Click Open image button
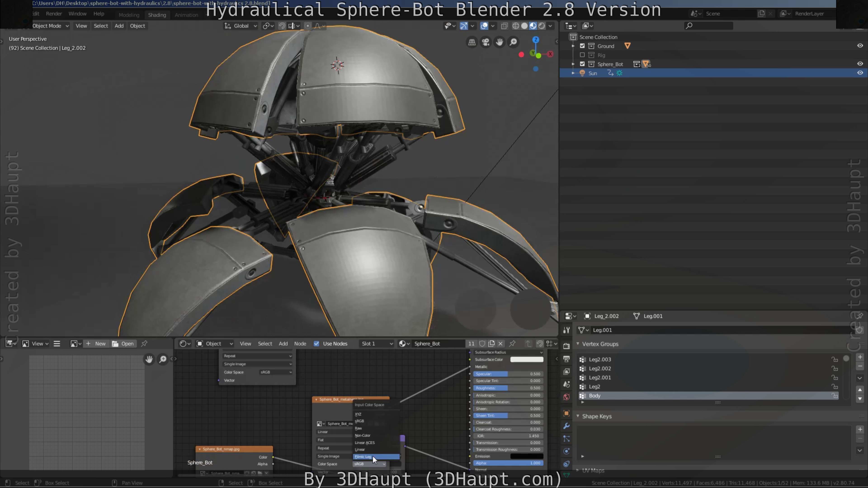This screenshot has height=488, width=868. (123, 343)
